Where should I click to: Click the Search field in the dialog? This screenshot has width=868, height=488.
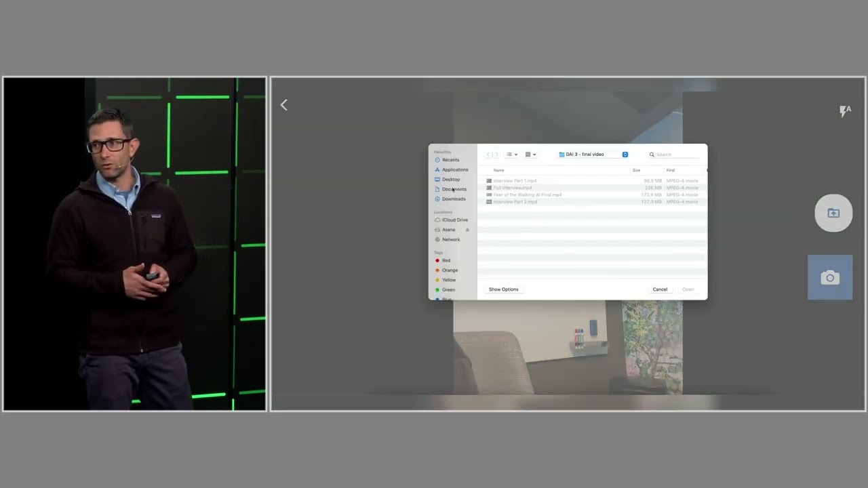coord(673,155)
